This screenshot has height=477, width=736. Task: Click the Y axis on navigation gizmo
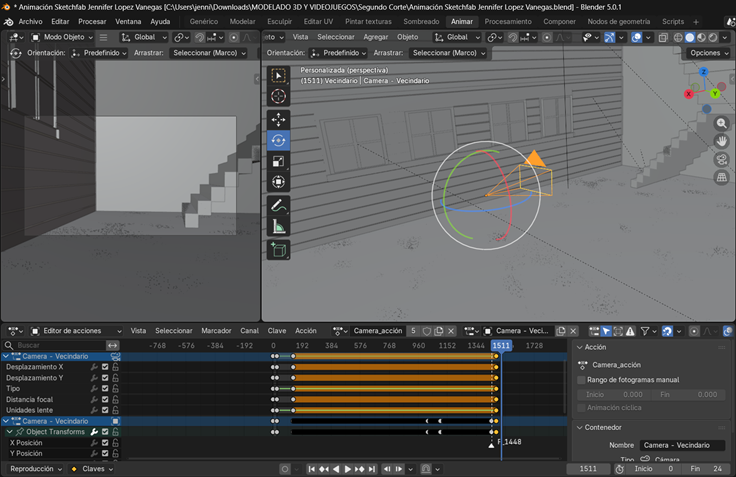pos(714,93)
